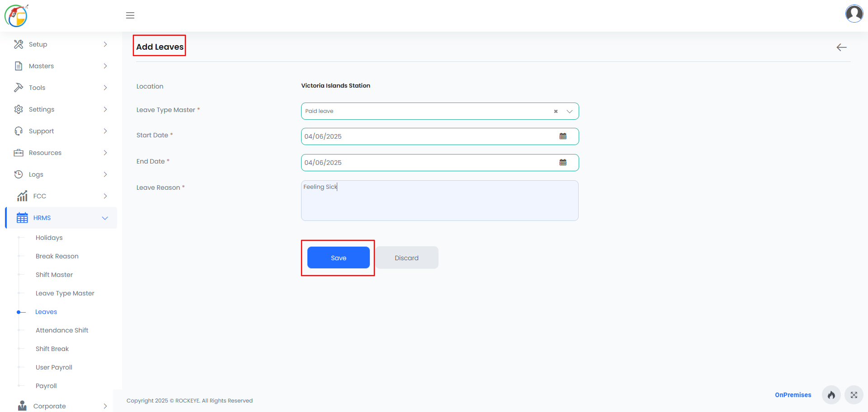Select Leaves submenu item
The image size is (868, 412).
(46, 312)
